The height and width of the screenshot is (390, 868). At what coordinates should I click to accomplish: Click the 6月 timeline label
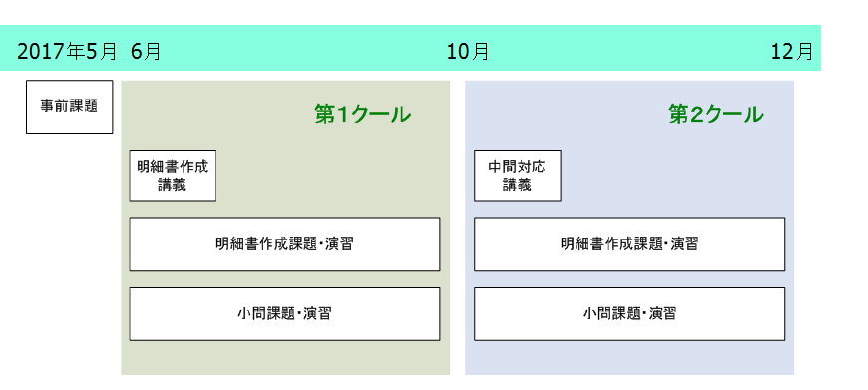point(146,52)
